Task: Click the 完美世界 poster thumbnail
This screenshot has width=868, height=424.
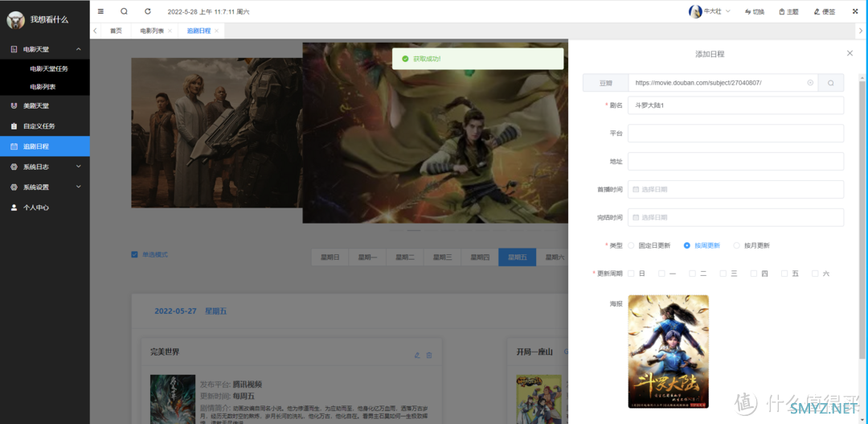Action: click(x=173, y=399)
